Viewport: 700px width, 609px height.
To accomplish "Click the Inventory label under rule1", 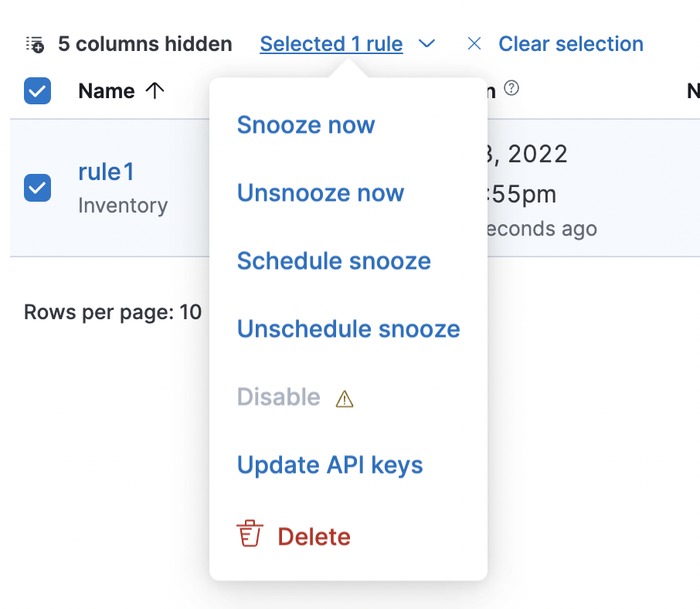I will 123,205.
